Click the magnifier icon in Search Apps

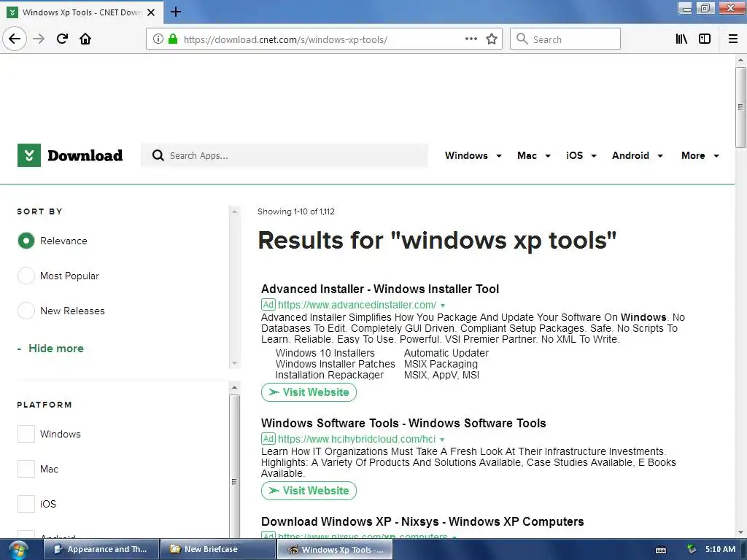(x=158, y=155)
